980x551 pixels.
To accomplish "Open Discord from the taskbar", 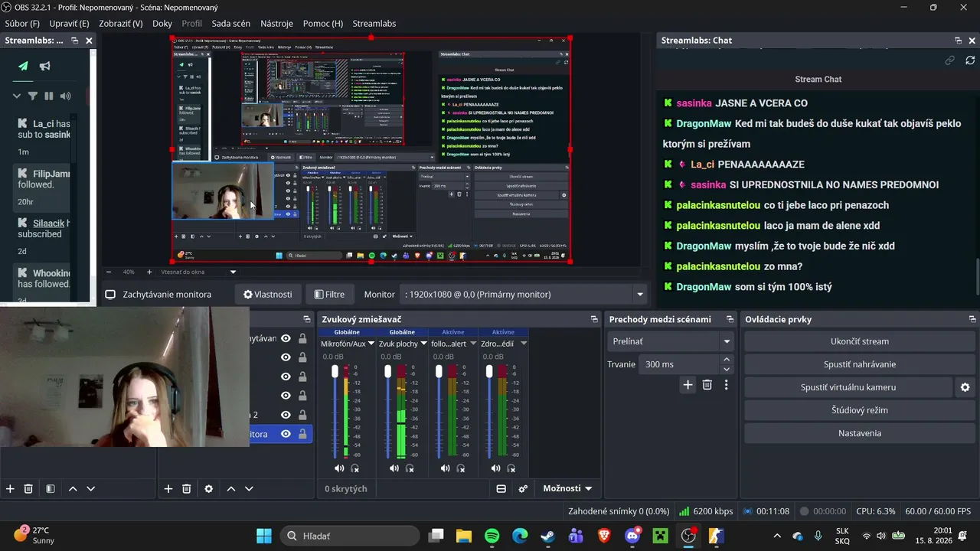I will click(x=632, y=536).
